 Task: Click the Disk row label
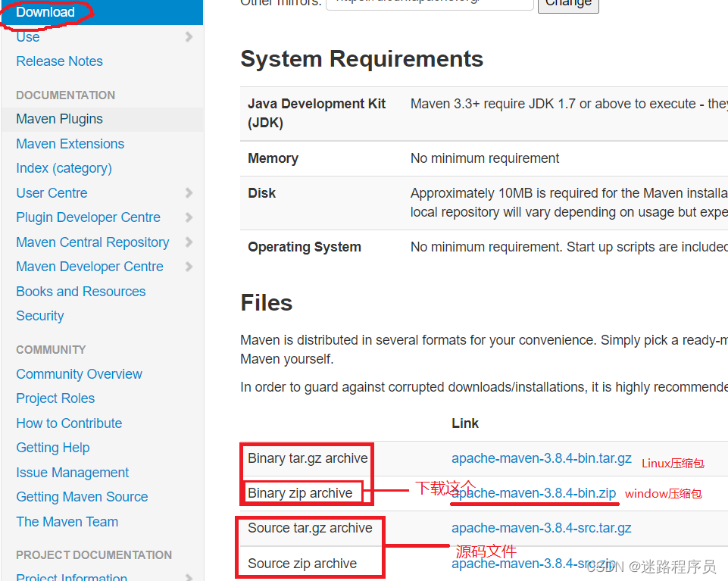click(x=262, y=193)
